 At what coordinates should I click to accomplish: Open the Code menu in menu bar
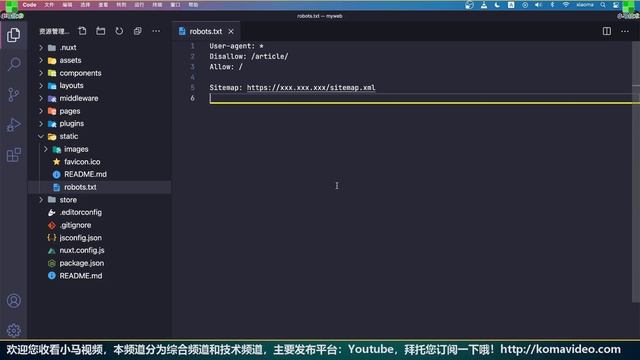click(29, 5)
